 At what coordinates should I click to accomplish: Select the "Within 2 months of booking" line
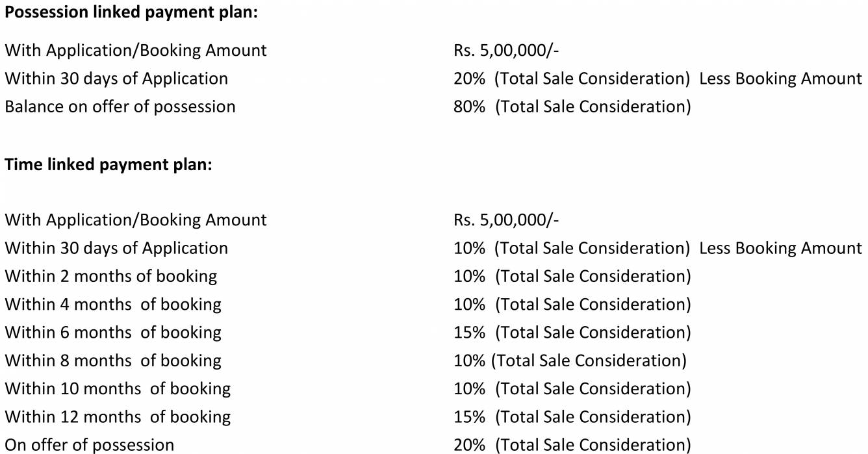pos(111,276)
